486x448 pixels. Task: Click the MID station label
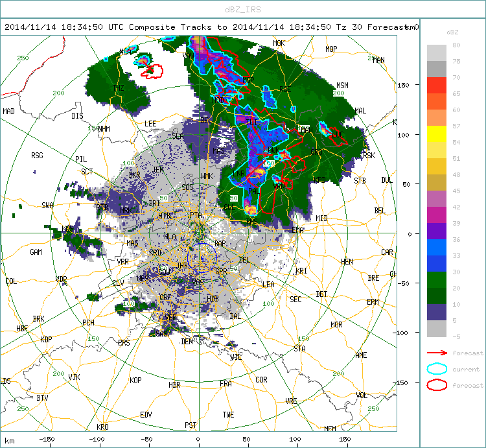pos(321,218)
